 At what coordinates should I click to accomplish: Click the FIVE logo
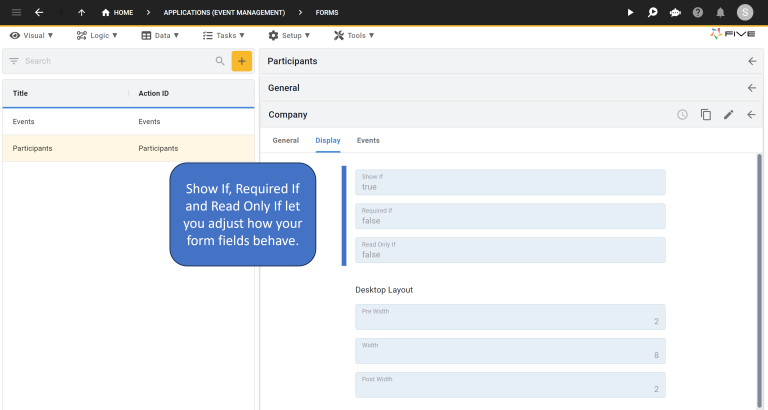pos(733,34)
